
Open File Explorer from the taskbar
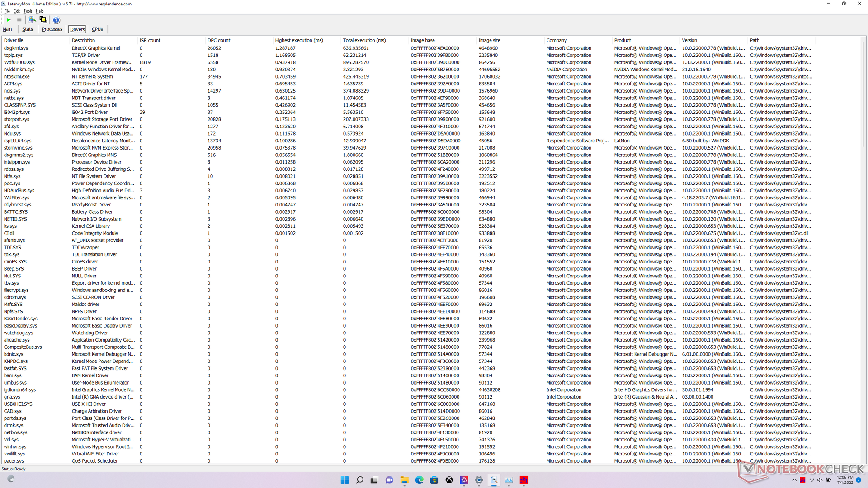(x=404, y=480)
